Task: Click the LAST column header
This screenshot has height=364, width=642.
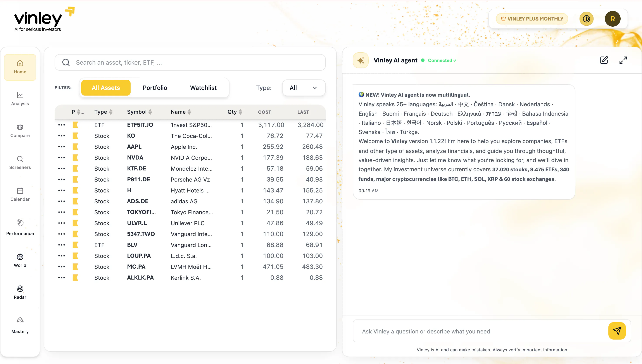Action: [303, 112]
